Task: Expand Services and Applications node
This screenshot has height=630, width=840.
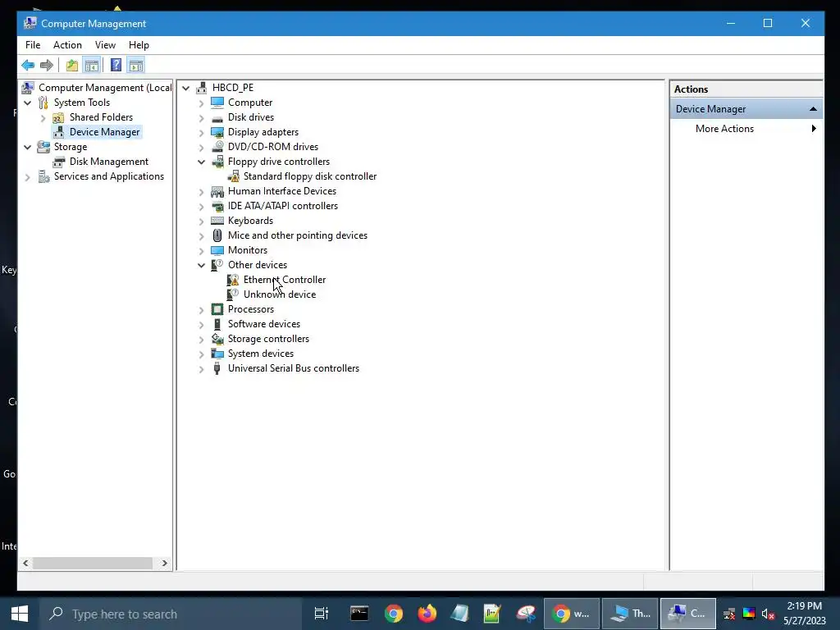Action: tap(28, 177)
